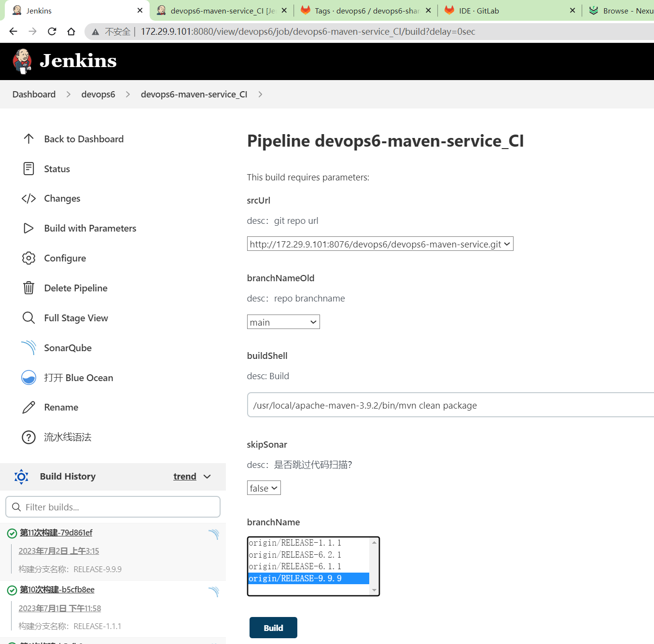Click the Blue Ocean icon
This screenshot has height=644, width=654.
28,378
